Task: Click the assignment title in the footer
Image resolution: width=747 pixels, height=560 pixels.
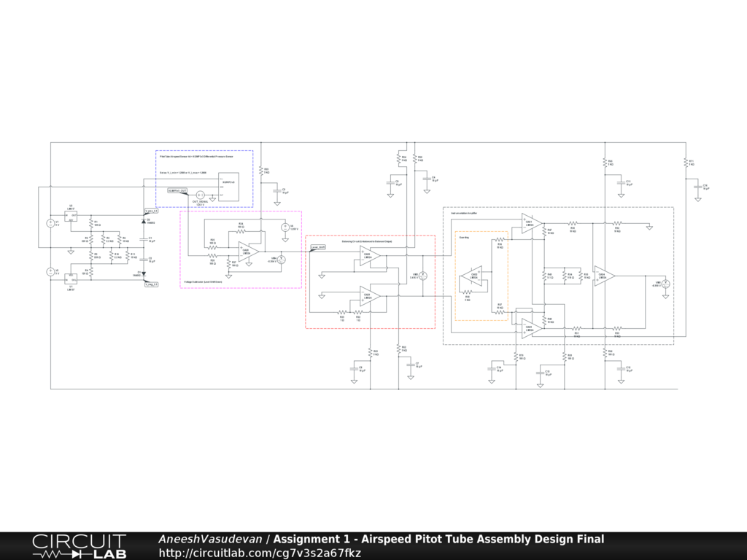Action: (x=438, y=539)
